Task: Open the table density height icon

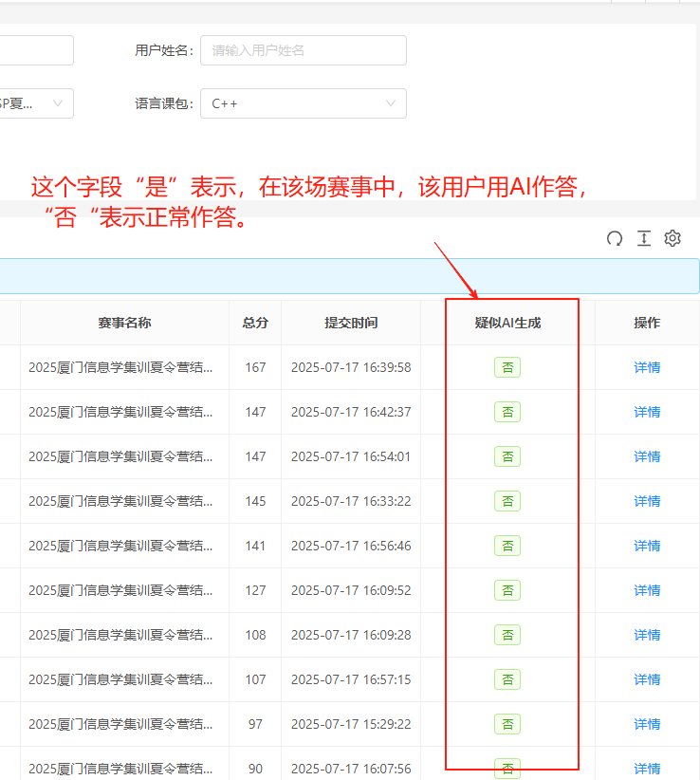Action: click(644, 239)
